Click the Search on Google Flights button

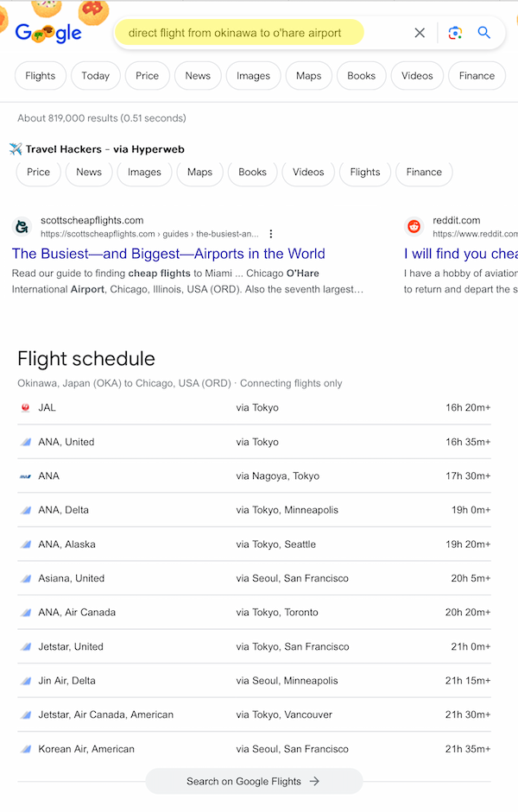pyautogui.click(x=254, y=781)
